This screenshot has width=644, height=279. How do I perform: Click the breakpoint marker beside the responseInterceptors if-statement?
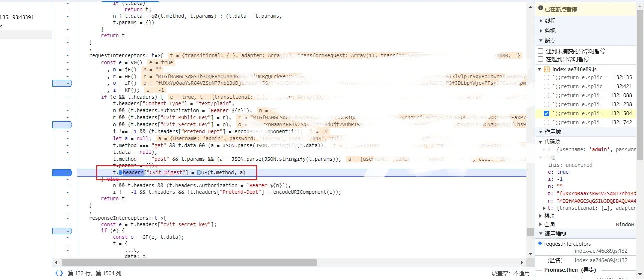[x=62, y=231]
